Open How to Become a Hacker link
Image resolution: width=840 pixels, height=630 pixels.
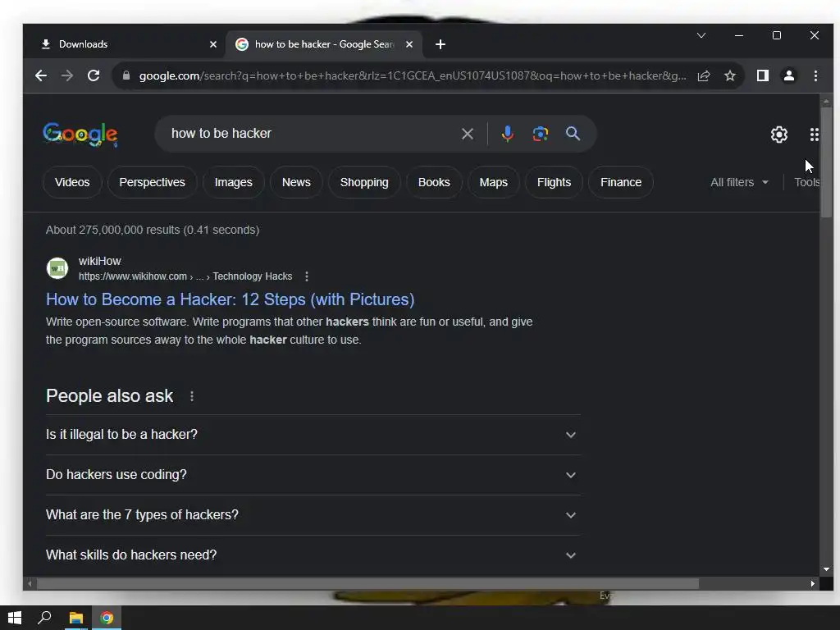(231, 299)
